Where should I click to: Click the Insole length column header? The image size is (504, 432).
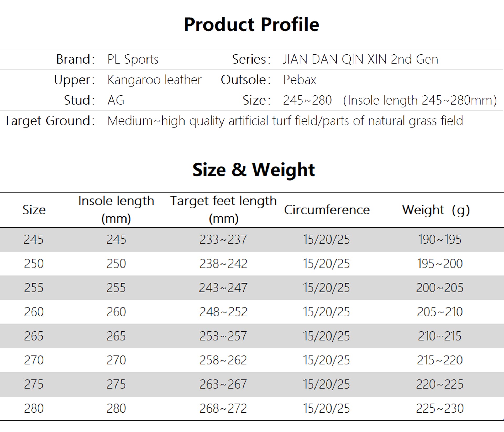point(116,209)
